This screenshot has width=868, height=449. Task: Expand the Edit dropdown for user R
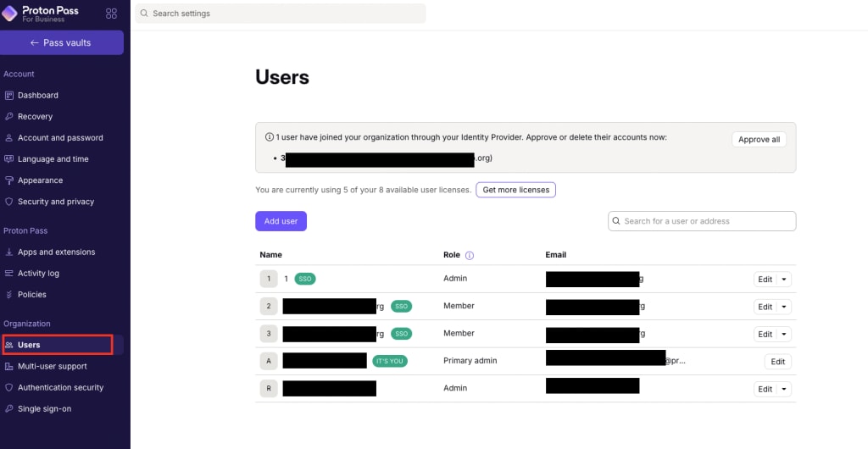click(x=784, y=389)
